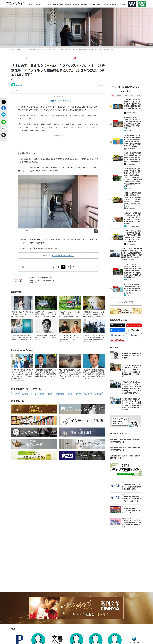Click the ニュース category tag
153x644 pixels.
(x=15, y=90)
